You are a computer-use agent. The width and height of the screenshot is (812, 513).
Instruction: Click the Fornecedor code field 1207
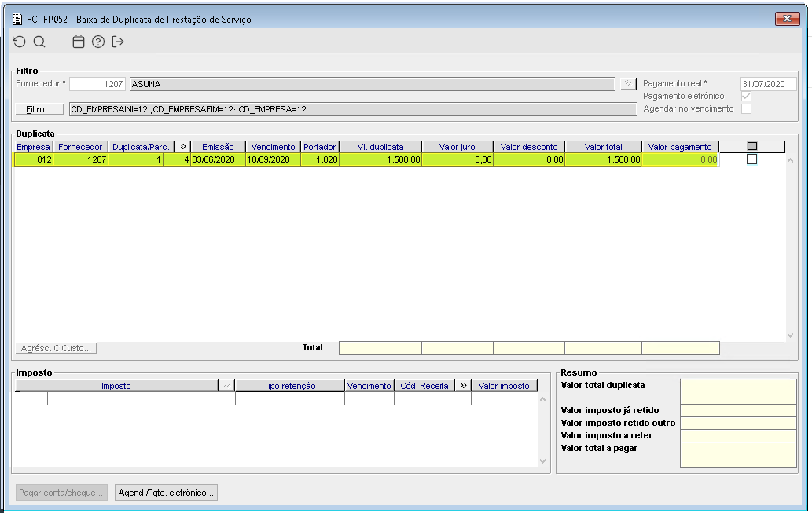point(97,84)
